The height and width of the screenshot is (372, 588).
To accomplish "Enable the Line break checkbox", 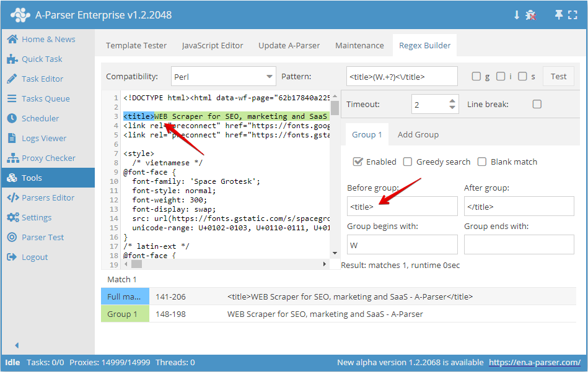I will click(x=537, y=104).
